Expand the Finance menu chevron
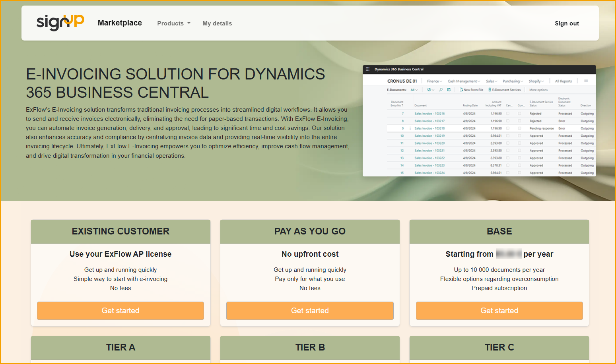 pos(441,81)
